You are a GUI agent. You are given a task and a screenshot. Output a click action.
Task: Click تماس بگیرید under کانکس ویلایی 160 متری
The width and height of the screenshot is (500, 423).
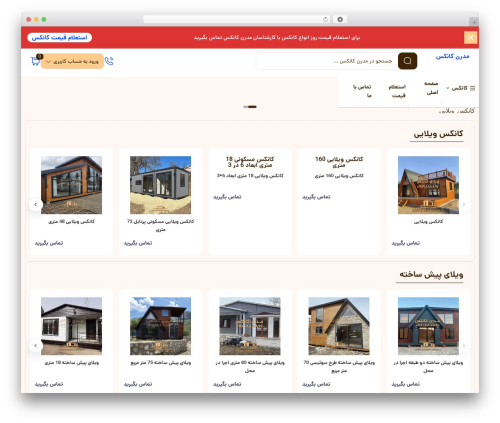[316, 197]
